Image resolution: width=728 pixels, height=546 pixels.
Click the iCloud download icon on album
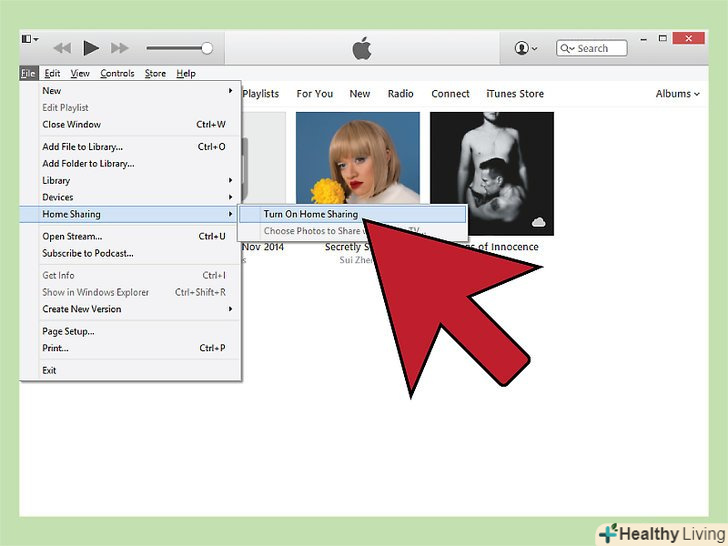[538, 222]
